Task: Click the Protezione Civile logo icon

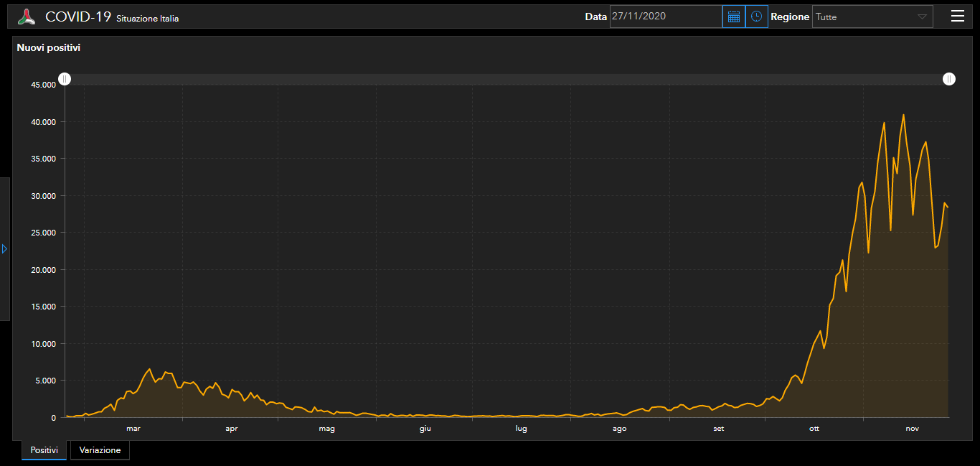Action: [x=27, y=17]
